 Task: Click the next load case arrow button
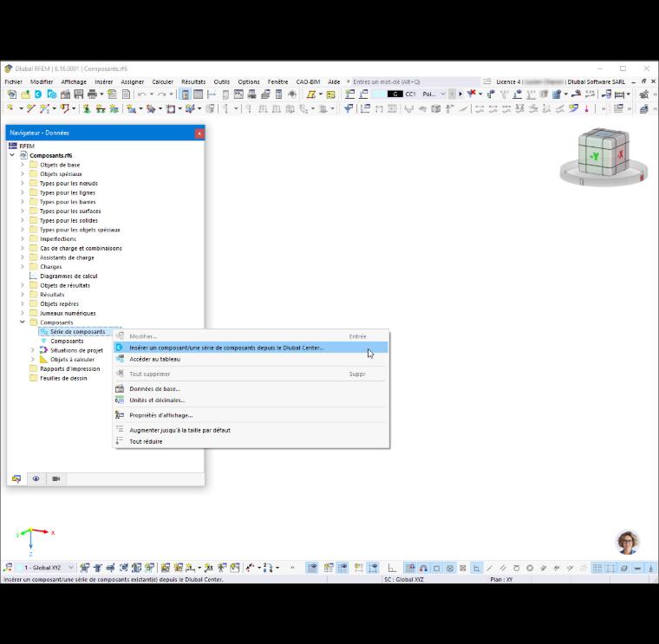460,94
